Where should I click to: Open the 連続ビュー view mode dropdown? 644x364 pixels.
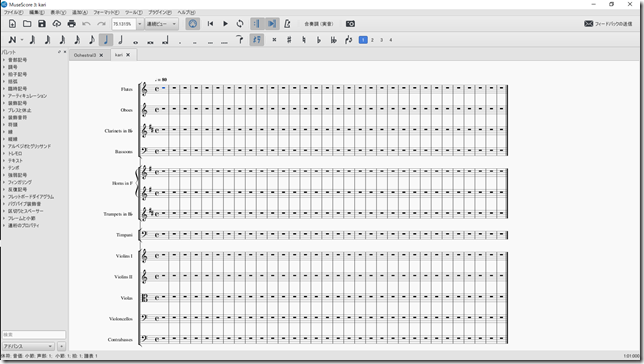(x=161, y=24)
